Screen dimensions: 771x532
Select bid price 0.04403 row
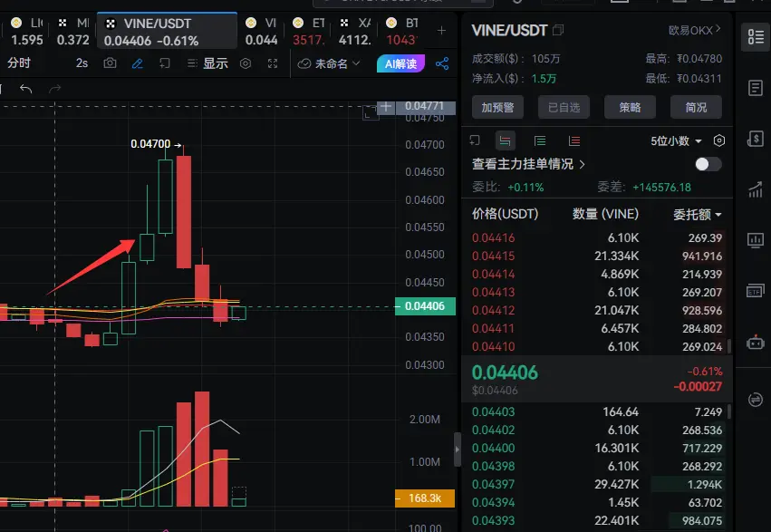click(x=597, y=412)
